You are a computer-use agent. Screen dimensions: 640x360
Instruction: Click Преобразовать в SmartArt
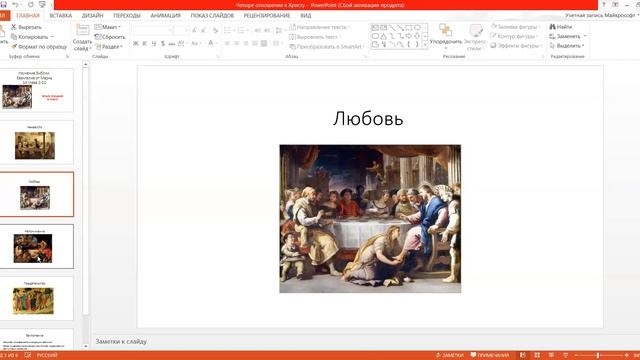point(327,47)
